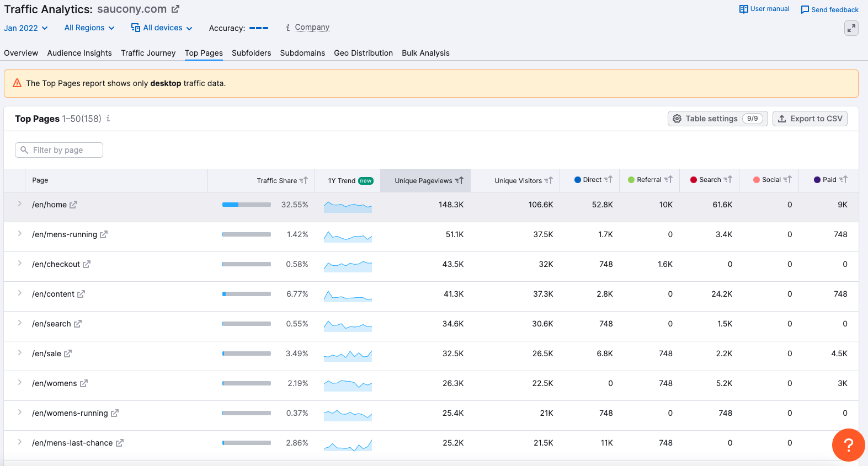The height and width of the screenshot is (466, 868).
Task: Open the Jan 2022 date dropdown
Action: pos(26,28)
